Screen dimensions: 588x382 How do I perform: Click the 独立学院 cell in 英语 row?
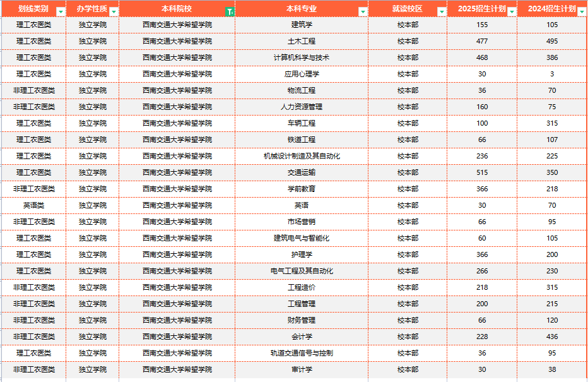pyautogui.click(x=93, y=205)
